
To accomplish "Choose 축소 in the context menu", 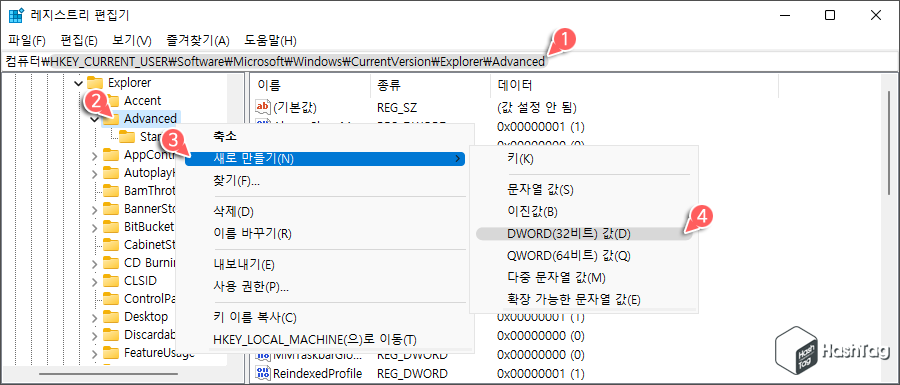I will (325, 137).
